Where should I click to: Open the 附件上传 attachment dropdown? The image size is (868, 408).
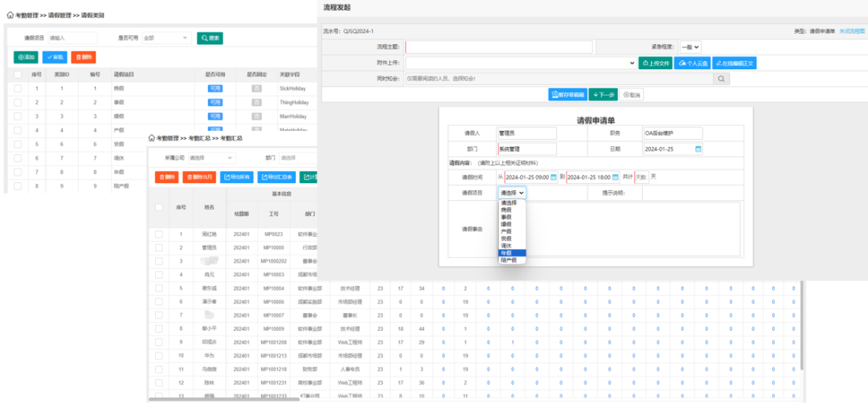(521, 63)
